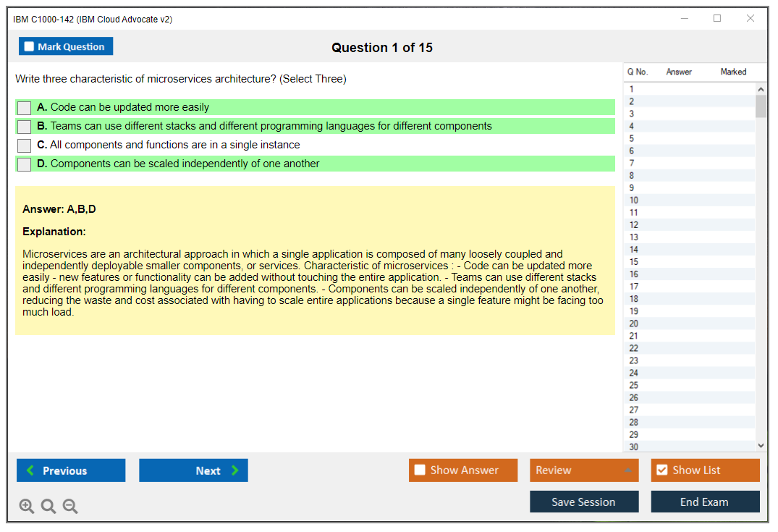The width and height of the screenshot is (778, 532).
Task: Click the zoom out magnifier icon
Action: 70,507
